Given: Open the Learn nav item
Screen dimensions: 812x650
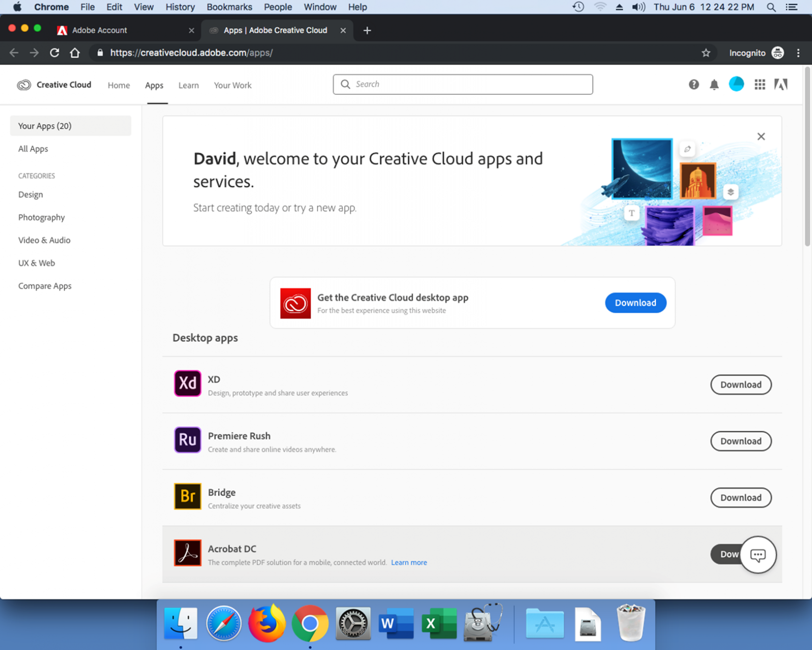Looking at the screenshot, I should point(188,85).
